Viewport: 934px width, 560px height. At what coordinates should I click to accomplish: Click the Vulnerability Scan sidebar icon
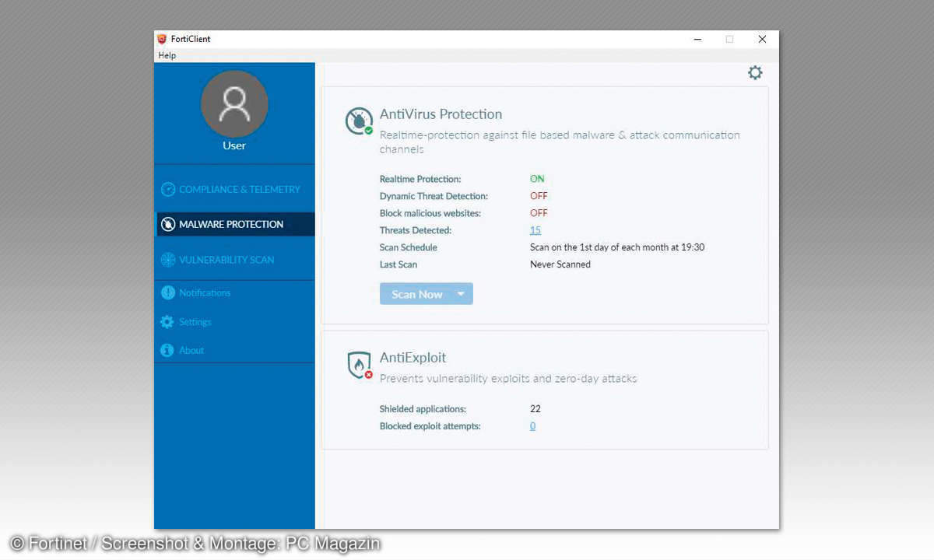(x=168, y=260)
